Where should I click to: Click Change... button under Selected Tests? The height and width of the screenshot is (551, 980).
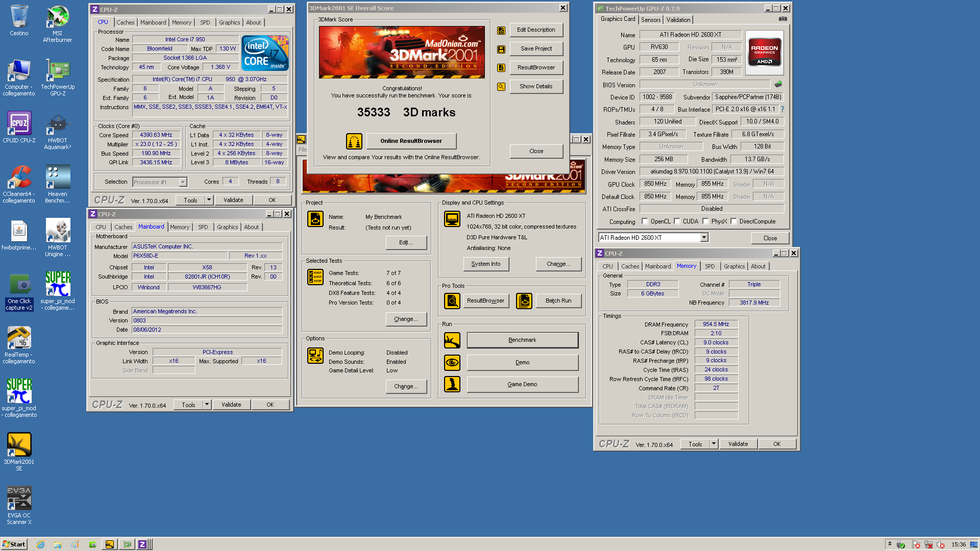click(x=406, y=319)
